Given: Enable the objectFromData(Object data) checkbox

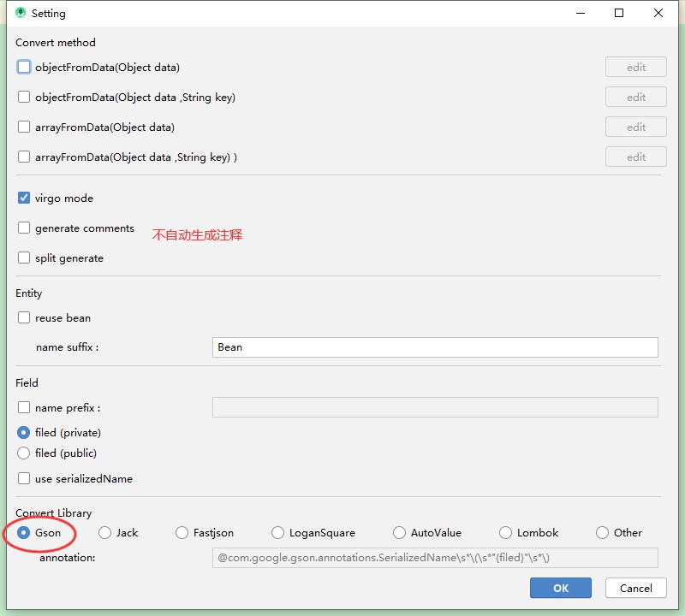Looking at the screenshot, I should click(x=24, y=67).
